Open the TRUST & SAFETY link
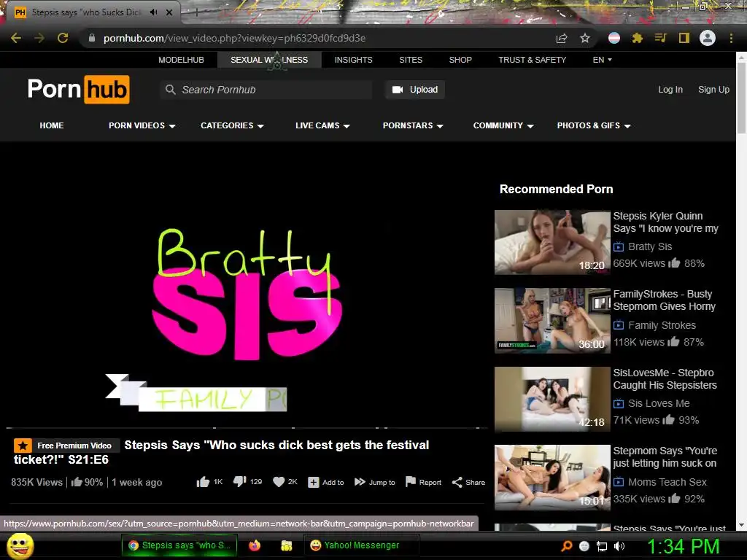Screen dimensions: 747x560 (x=532, y=60)
